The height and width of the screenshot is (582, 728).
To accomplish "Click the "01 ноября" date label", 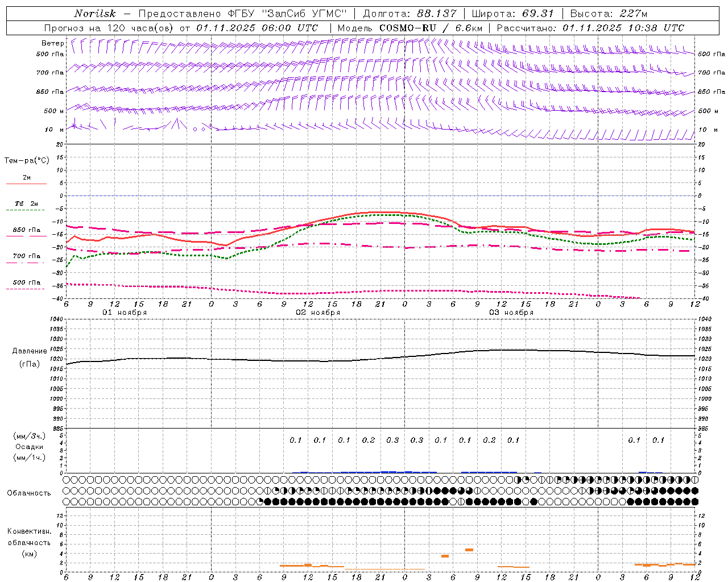I will pos(125,313).
